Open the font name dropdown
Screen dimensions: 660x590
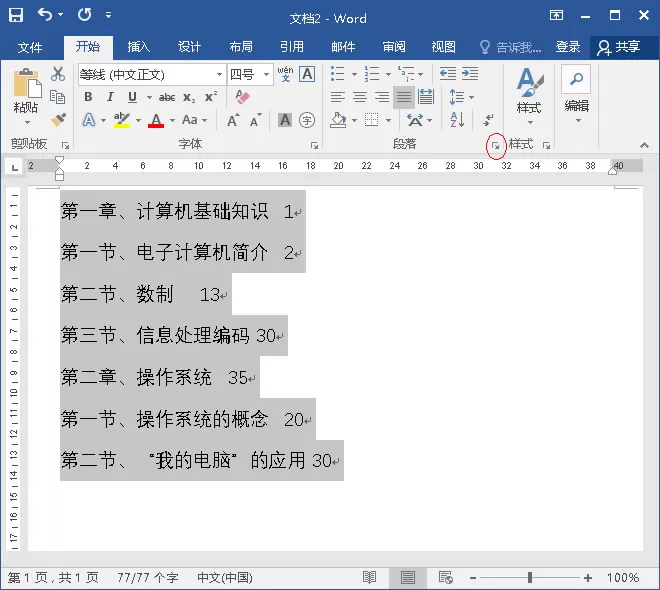219,74
